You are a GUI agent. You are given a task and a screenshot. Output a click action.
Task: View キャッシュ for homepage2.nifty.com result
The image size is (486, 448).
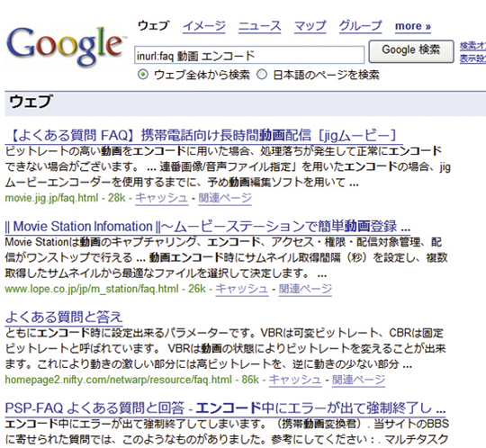[x=295, y=380]
